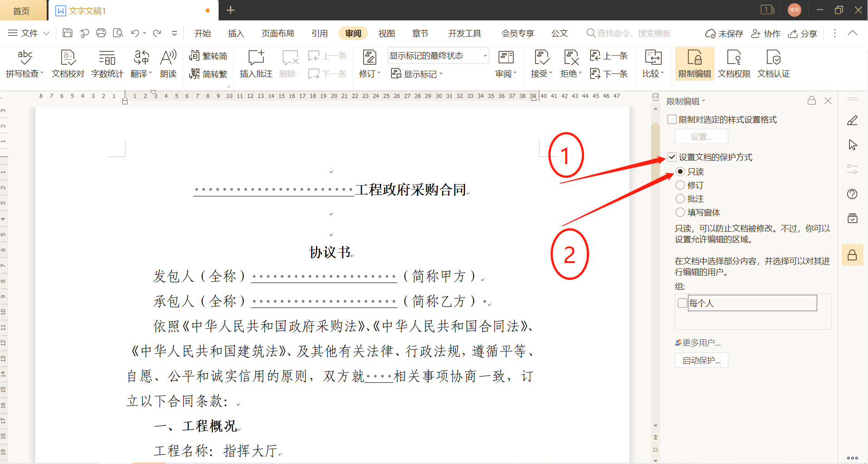Click the Save icon in quick toolbar
This screenshot has width=868, height=464.
coord(68,33)
